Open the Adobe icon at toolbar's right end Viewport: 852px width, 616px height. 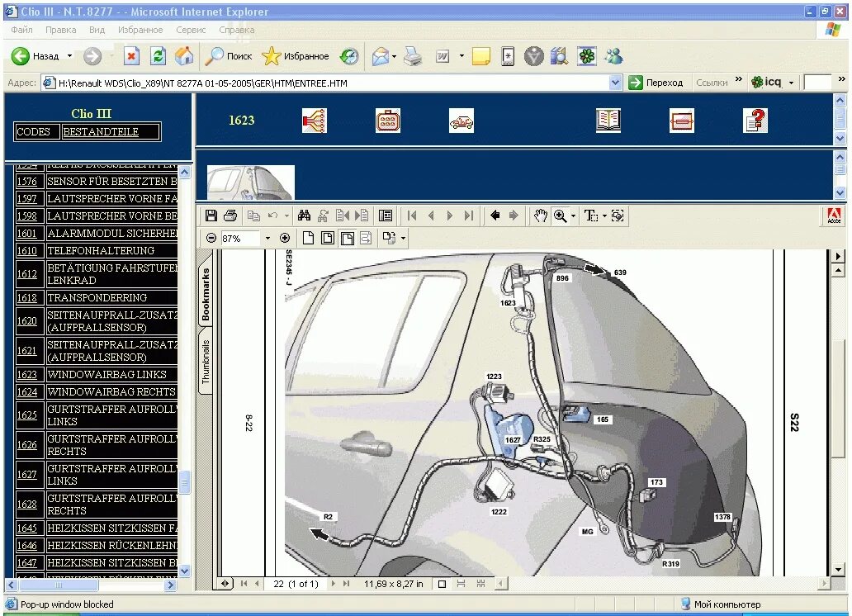click(834, 216)
